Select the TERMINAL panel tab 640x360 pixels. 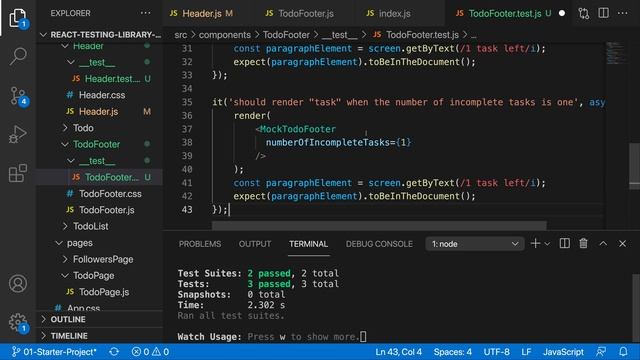click(x=308, y=244)
